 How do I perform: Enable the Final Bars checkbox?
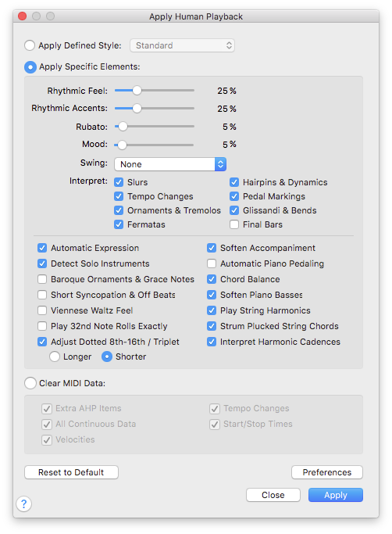click(234, 224)
